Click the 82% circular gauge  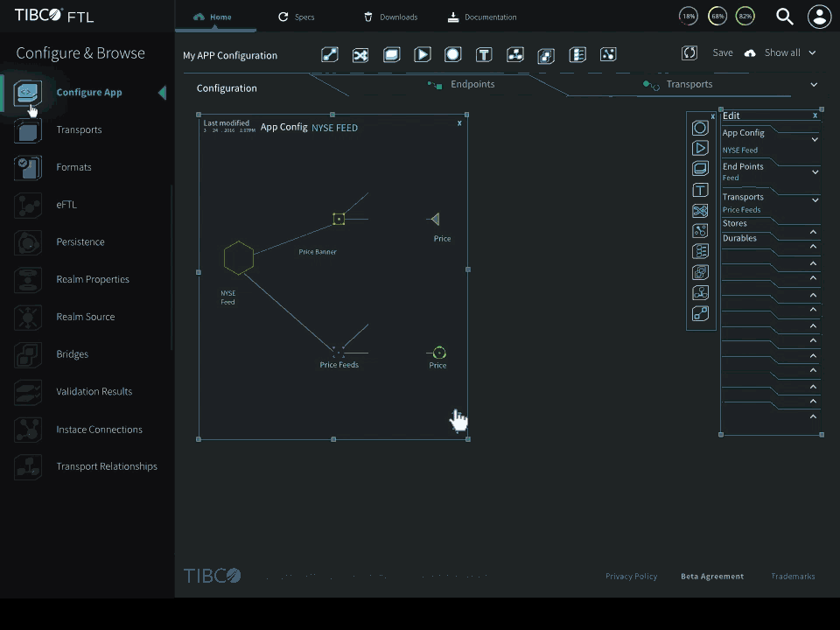coord(745,16)
